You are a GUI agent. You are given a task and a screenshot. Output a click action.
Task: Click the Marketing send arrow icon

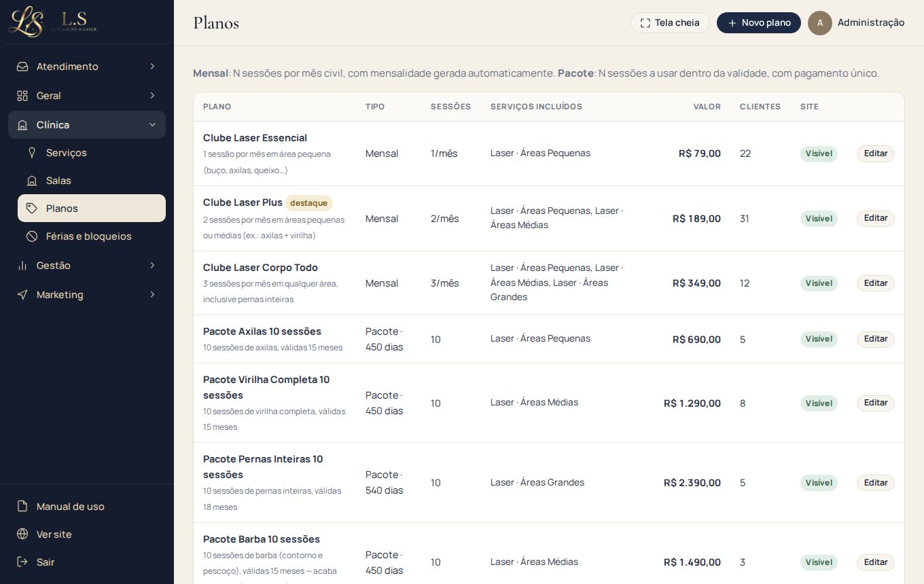[22, 295]
